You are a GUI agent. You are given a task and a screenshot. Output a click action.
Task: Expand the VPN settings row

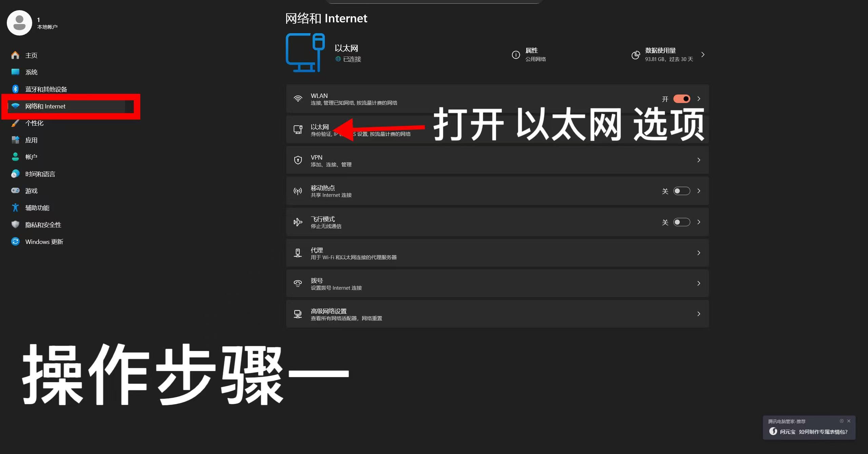click(x=699, y=160)
